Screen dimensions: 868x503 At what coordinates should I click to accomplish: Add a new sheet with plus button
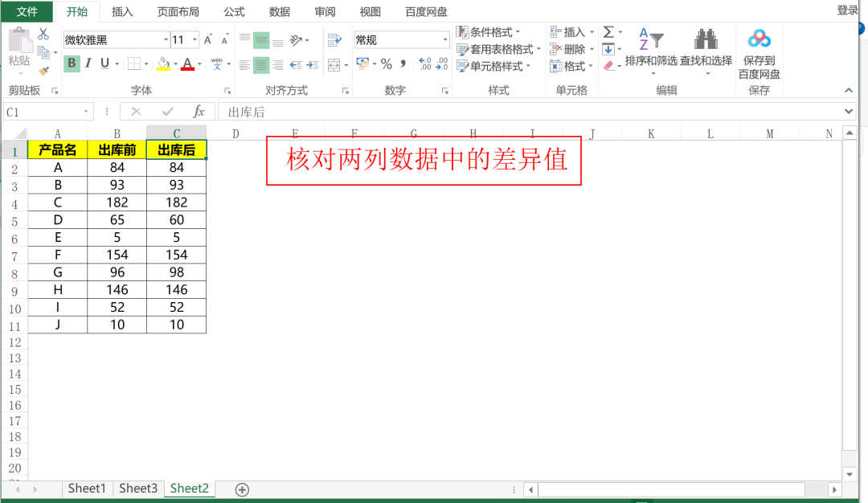242,489
